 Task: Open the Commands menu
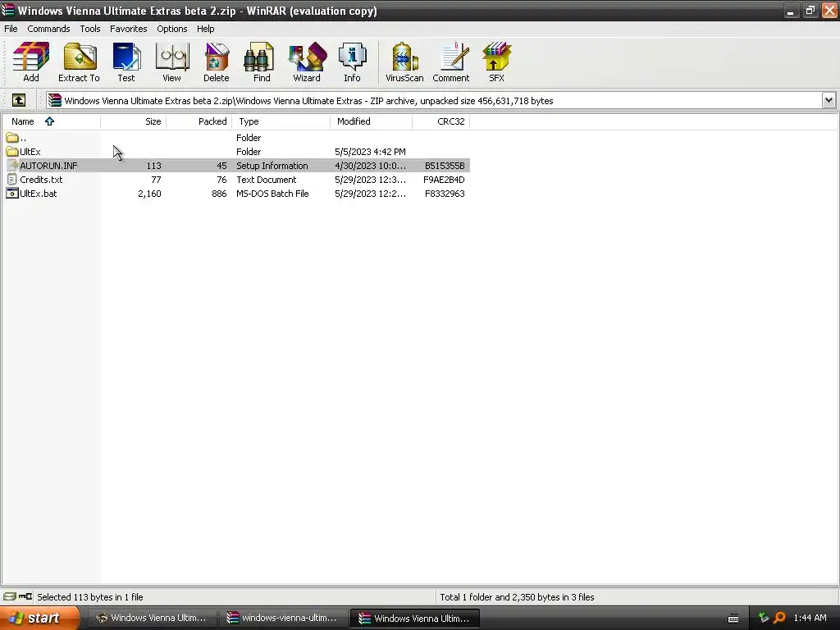pos(48,29)
